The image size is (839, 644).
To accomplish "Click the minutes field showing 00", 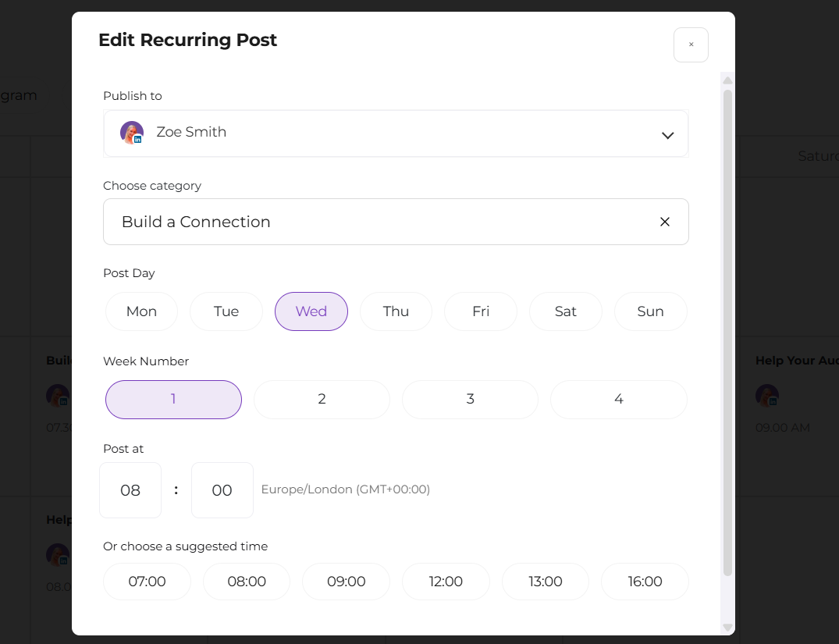I will click(222, 490).
